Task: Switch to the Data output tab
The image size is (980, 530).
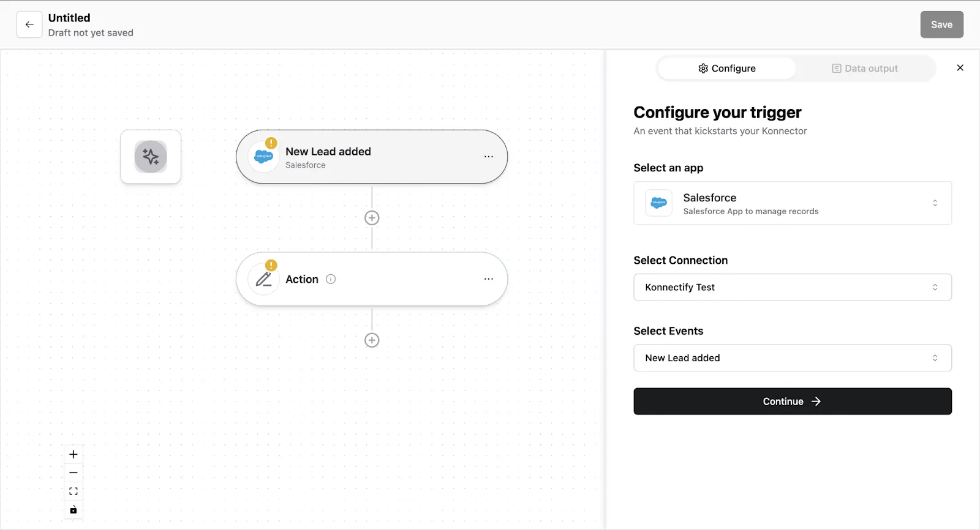Action: pos(865,69)
